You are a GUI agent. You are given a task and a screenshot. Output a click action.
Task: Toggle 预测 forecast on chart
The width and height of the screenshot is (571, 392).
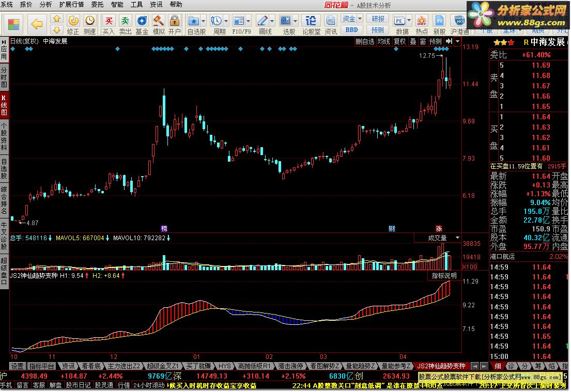(435, 41)
